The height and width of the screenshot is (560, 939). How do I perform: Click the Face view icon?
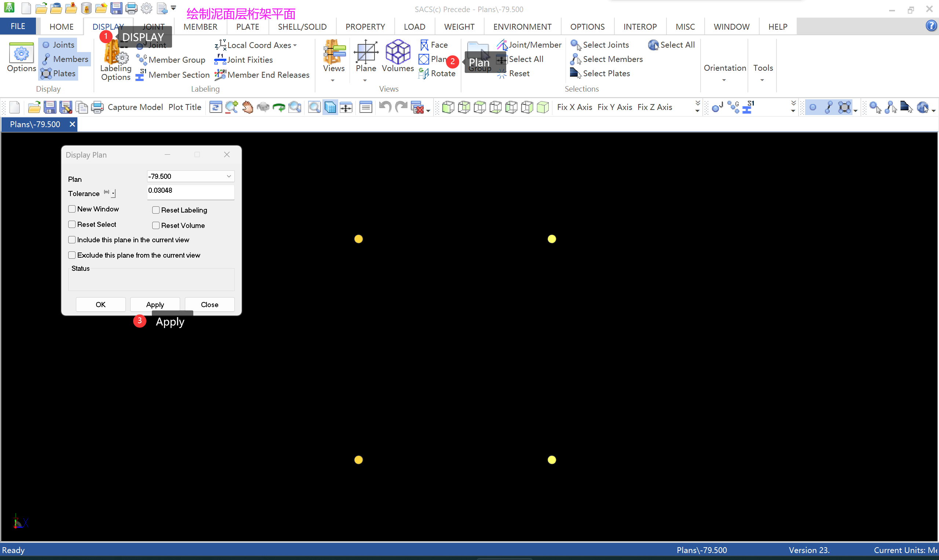pos(424,45)
